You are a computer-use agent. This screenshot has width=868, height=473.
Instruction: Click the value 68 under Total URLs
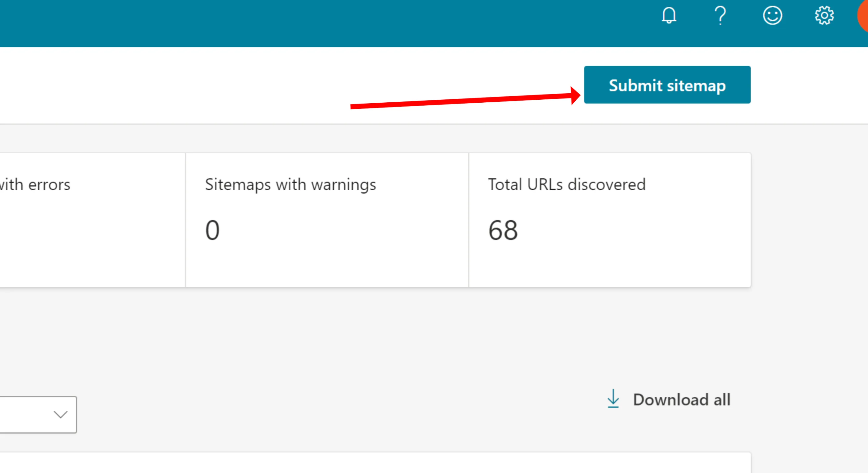[x=503, y=230]
